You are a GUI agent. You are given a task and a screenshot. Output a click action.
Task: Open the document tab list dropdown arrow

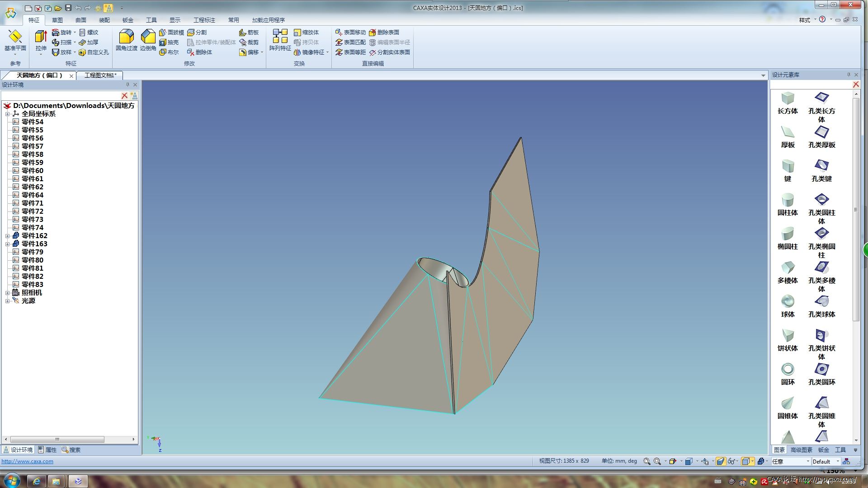(x=763, y=75)
